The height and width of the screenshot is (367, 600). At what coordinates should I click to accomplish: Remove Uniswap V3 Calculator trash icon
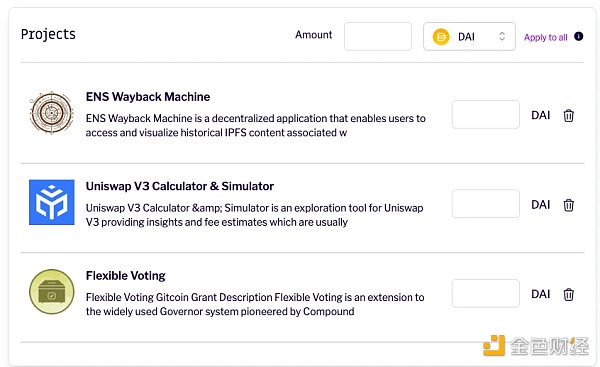[x=569, y=205]
